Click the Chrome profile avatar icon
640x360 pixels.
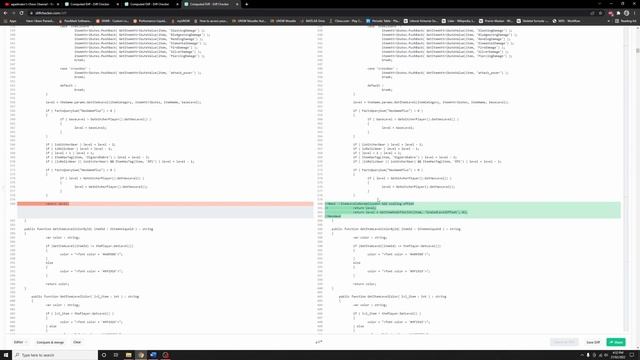[x=627, y=13]
